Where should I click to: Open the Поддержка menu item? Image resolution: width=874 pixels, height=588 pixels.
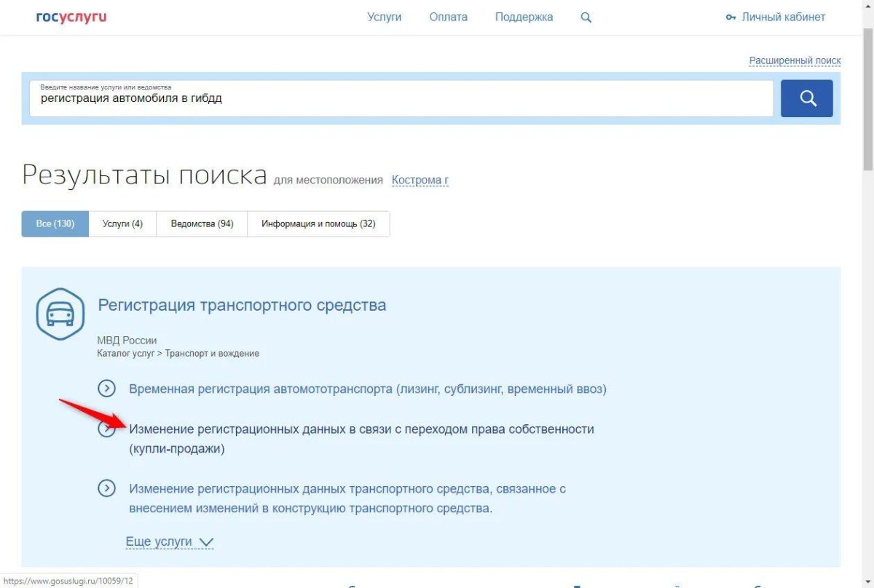524,16
